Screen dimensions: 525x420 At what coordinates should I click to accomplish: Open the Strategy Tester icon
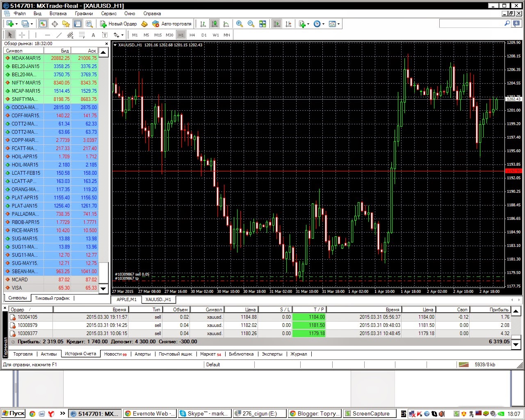point(89,24)
